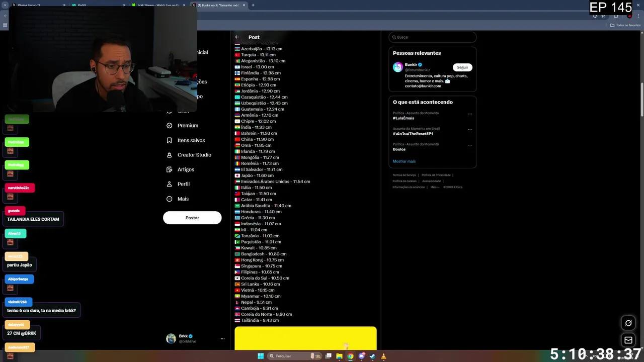Focus the Buscar search field
644x362 pixels.
(x=432, y=37)
